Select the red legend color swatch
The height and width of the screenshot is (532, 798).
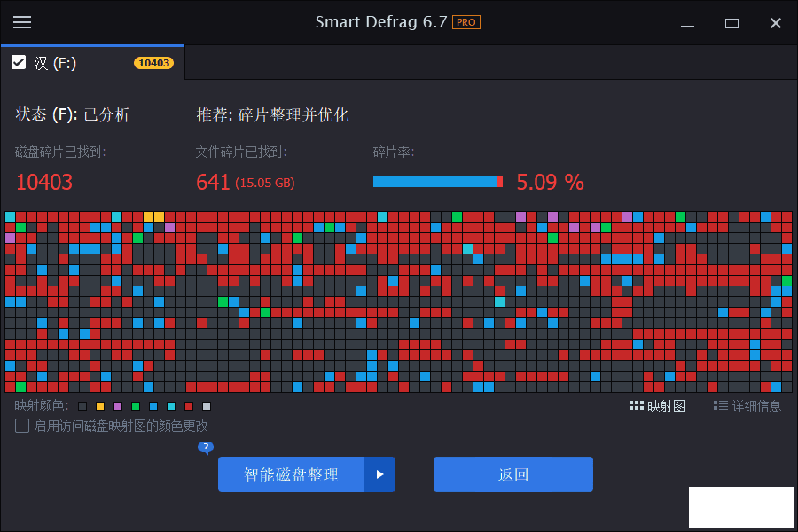(x=189, y=406)
